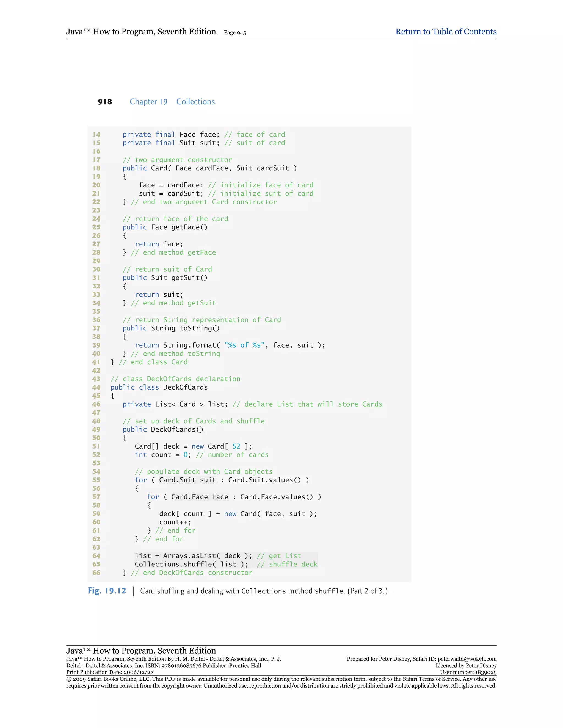Click the 'Collections' chapter title

(195, 102)
